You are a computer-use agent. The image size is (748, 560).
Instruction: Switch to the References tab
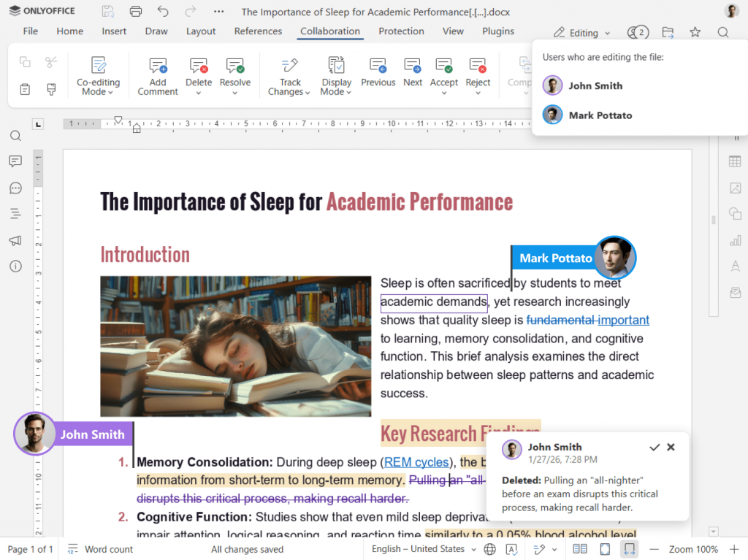258,31
